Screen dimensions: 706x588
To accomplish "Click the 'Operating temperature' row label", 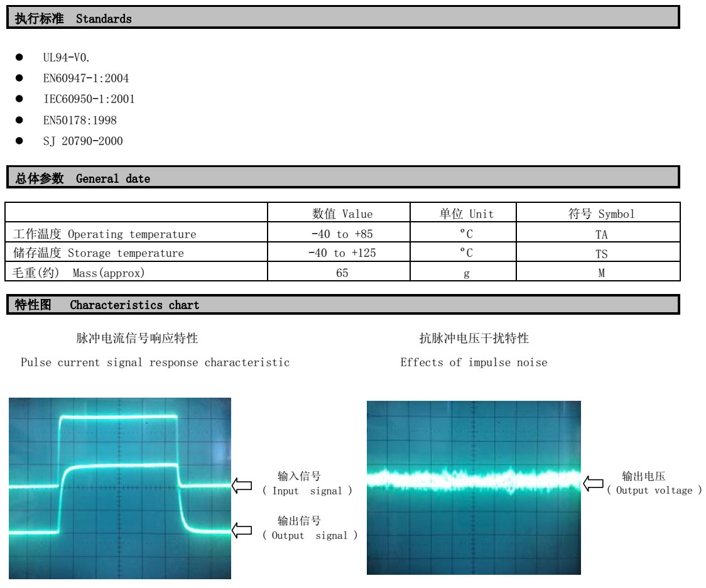I will tap(132, 234).
